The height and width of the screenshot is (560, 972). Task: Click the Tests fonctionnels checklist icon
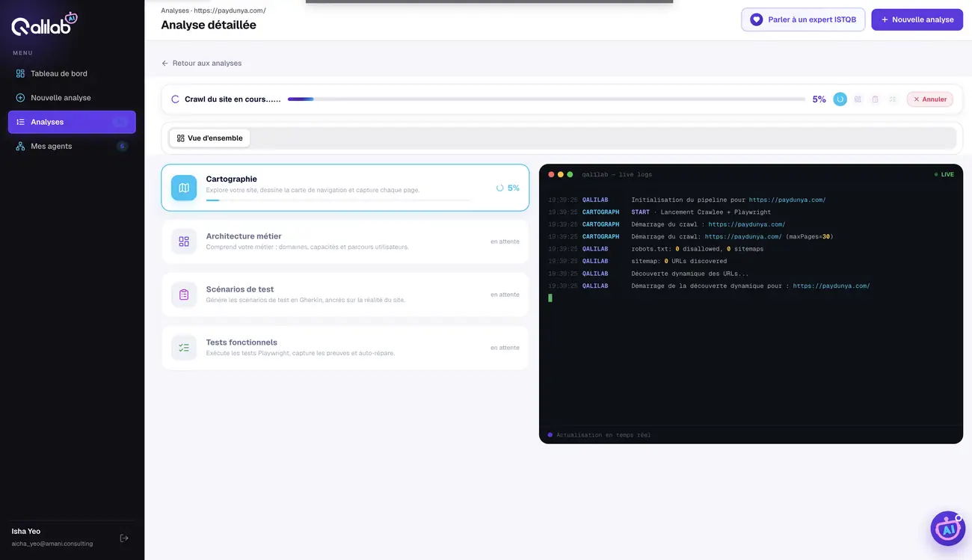click(x=184, y=348)
